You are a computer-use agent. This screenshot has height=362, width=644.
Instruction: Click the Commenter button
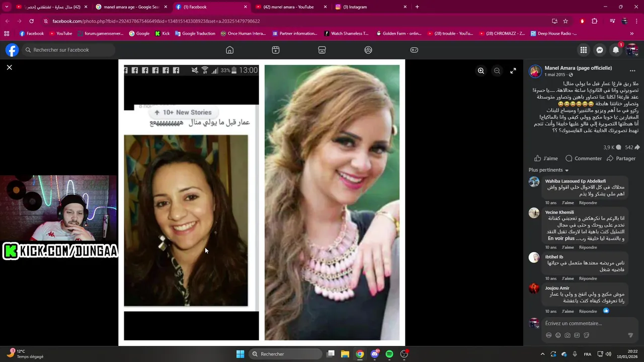(x=584, y=158)
